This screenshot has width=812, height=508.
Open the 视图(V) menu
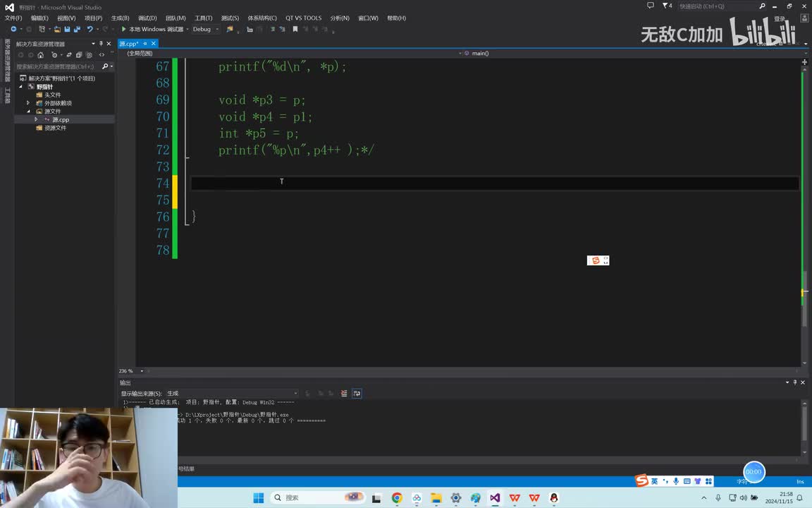pos(66,18)
